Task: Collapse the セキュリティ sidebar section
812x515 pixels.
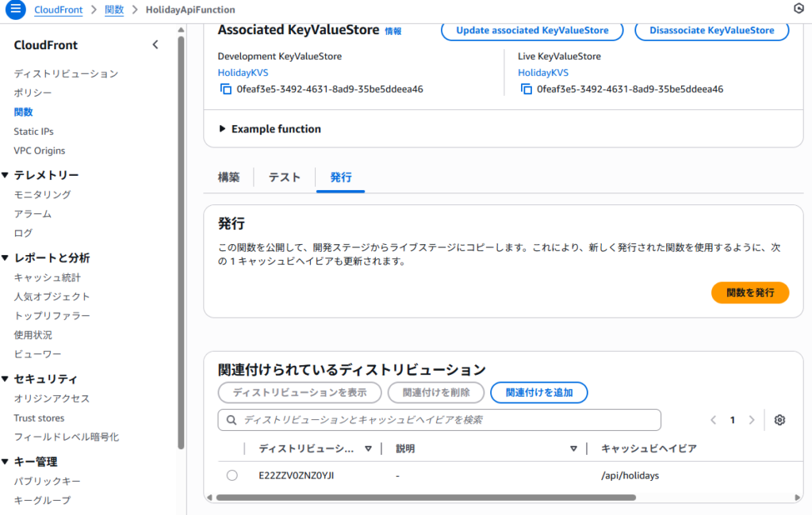Action: 6,379
